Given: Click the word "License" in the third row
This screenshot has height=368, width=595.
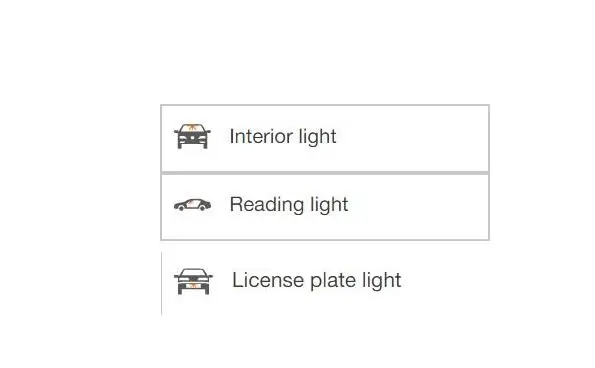Looking at the screenshot, I should [x=268, y=280].
